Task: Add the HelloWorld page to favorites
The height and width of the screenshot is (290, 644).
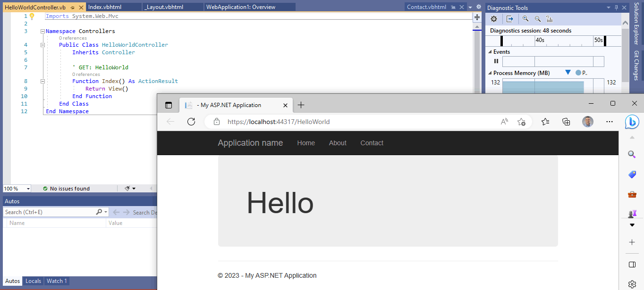Action: (x=522, y=121)
